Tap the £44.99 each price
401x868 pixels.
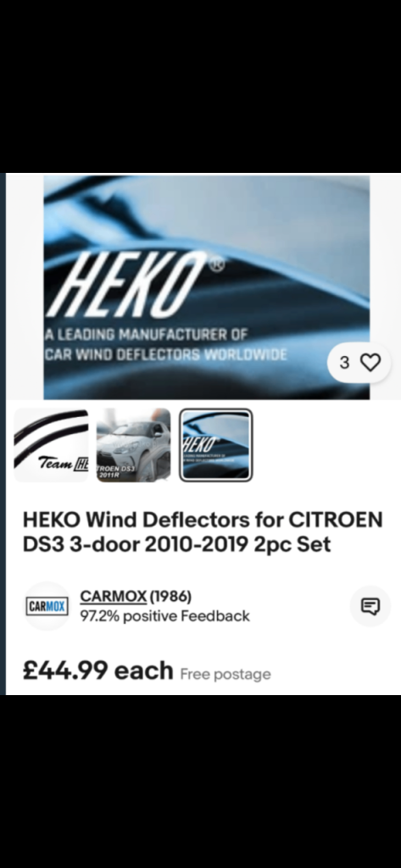click(98, 670)
